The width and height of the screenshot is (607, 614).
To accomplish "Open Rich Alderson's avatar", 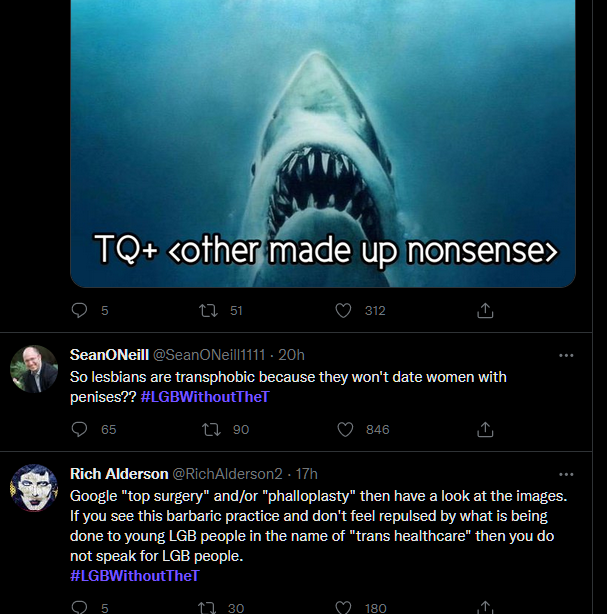I will pyautogui.click(x=34, y=489).
